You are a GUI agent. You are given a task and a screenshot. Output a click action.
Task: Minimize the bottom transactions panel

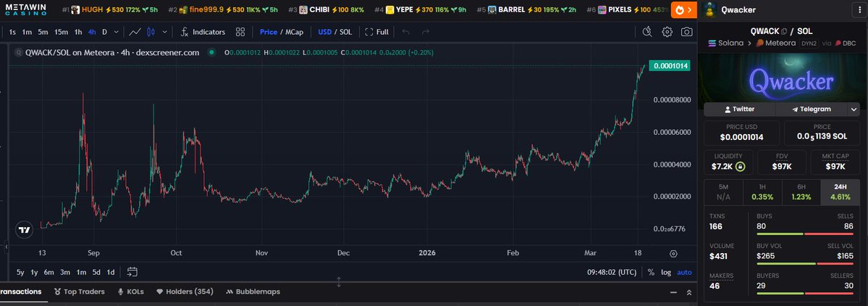tap(673, 292)
